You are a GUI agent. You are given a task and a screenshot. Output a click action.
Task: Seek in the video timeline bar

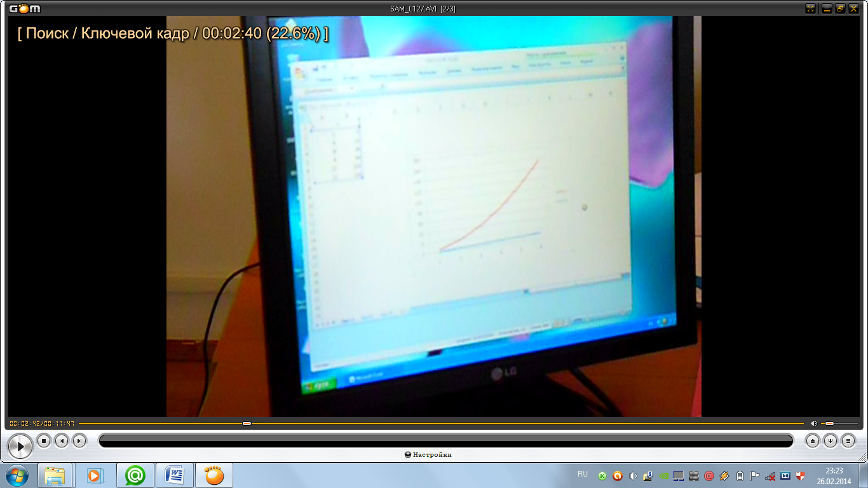442,423
